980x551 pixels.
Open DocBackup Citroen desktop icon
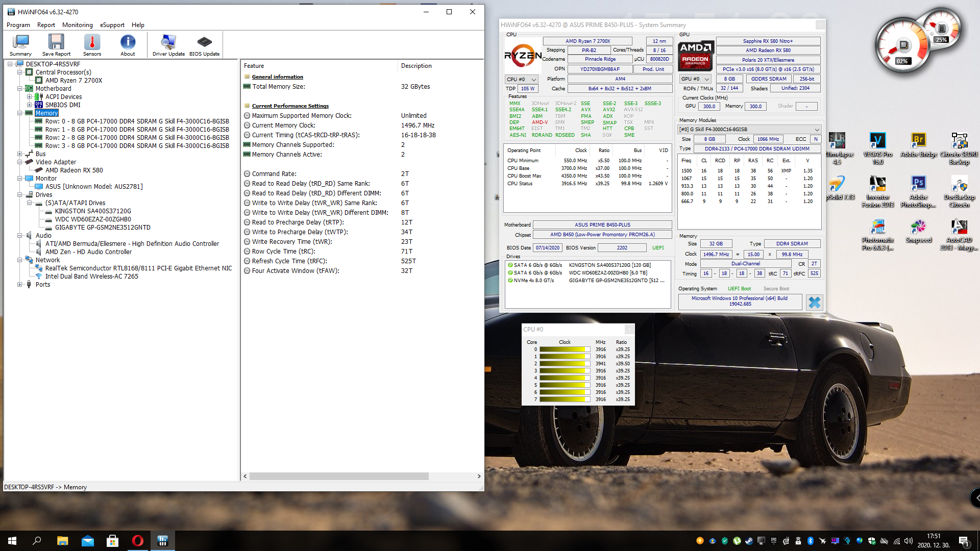click(959, 191)
